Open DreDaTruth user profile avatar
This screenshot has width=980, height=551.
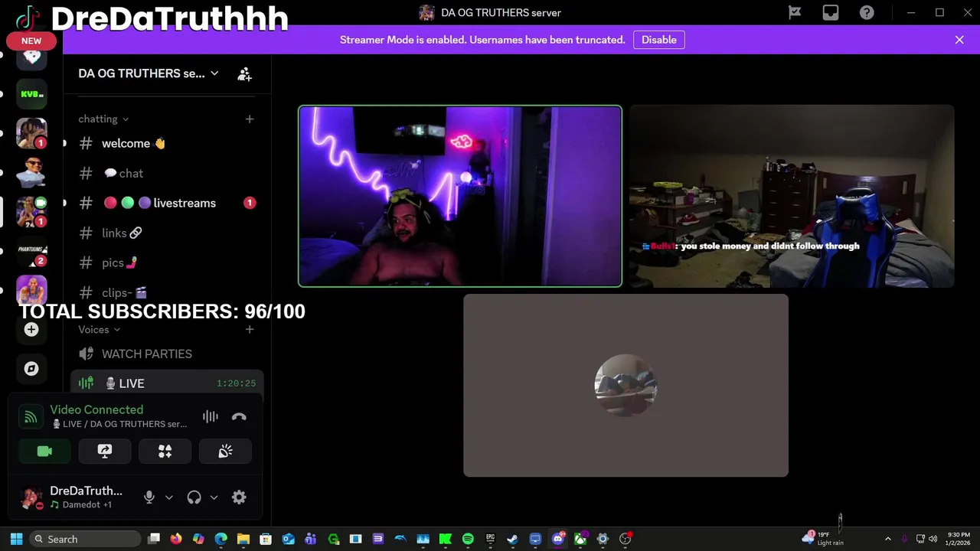pyautogui.click(x=31, y=498)
